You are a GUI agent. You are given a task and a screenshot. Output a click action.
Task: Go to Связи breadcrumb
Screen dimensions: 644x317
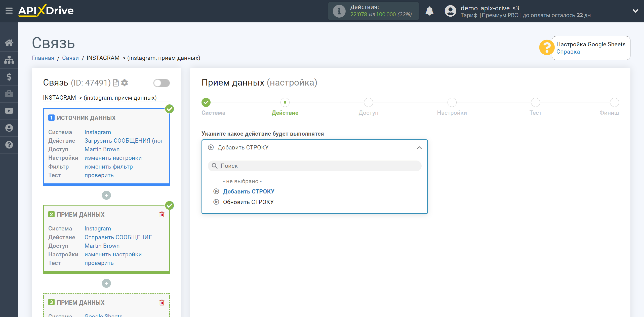pyautogui.click(x=70, y=58)
